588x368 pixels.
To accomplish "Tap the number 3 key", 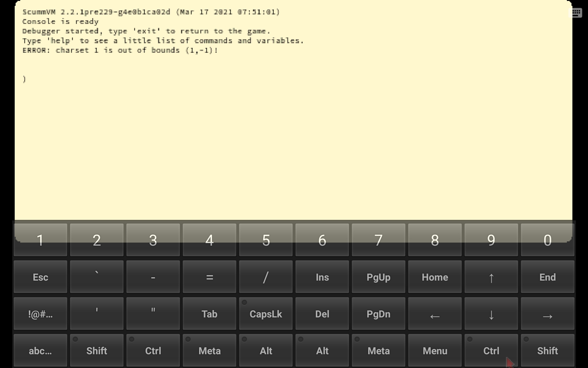I will [x=153, y=240].
